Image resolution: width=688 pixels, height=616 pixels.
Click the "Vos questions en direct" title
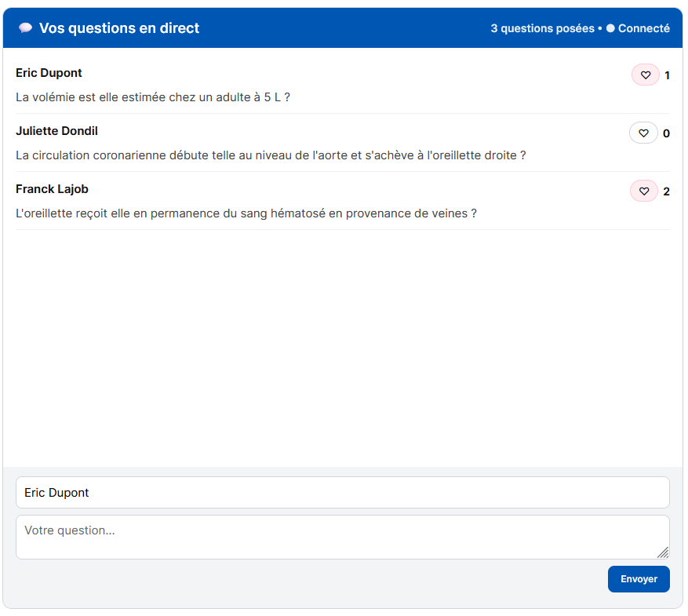[119, 28]
